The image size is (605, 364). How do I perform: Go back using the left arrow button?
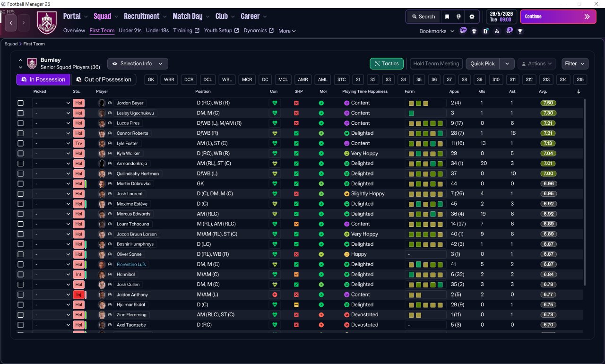11,23
